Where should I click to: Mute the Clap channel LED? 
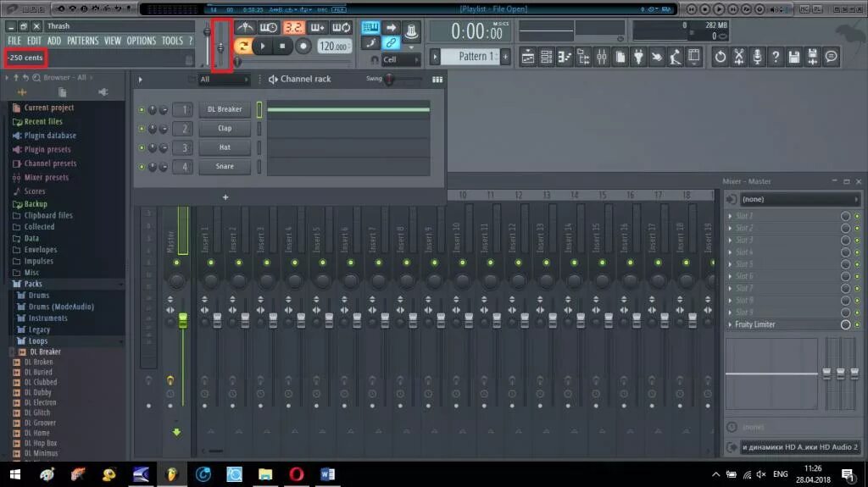[142, 129]
